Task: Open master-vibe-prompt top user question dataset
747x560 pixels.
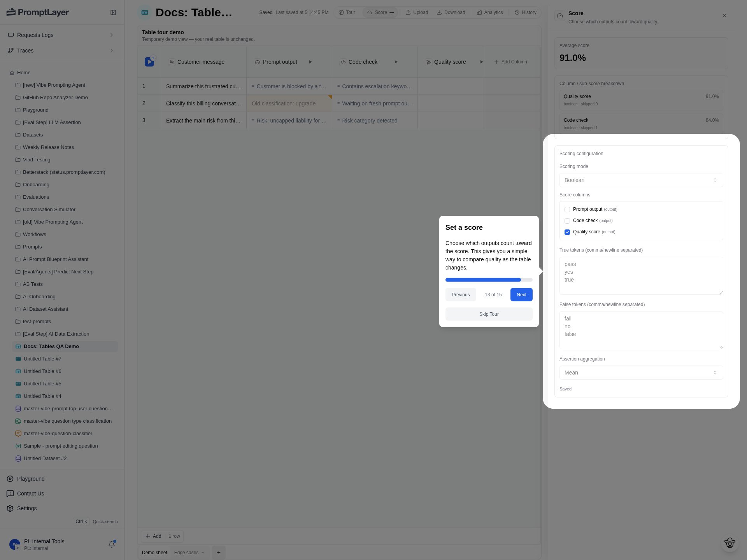Action: click(68, 409)
